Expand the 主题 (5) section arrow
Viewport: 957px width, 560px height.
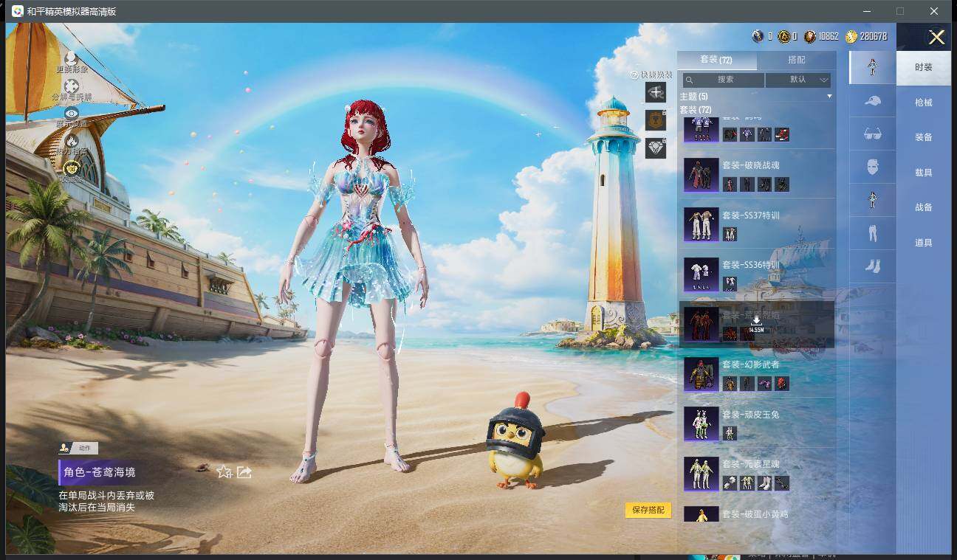[829, 97]
